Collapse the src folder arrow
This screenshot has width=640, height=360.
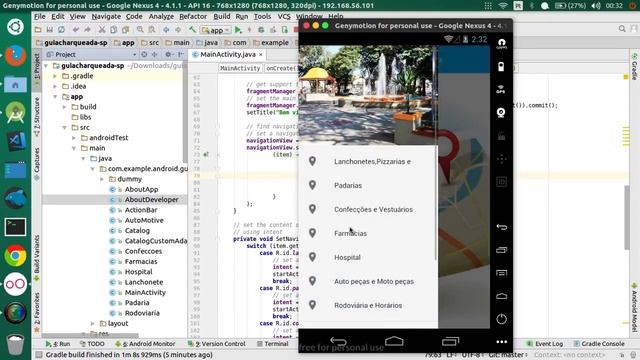pyautogui.click(x=64, y=127)
